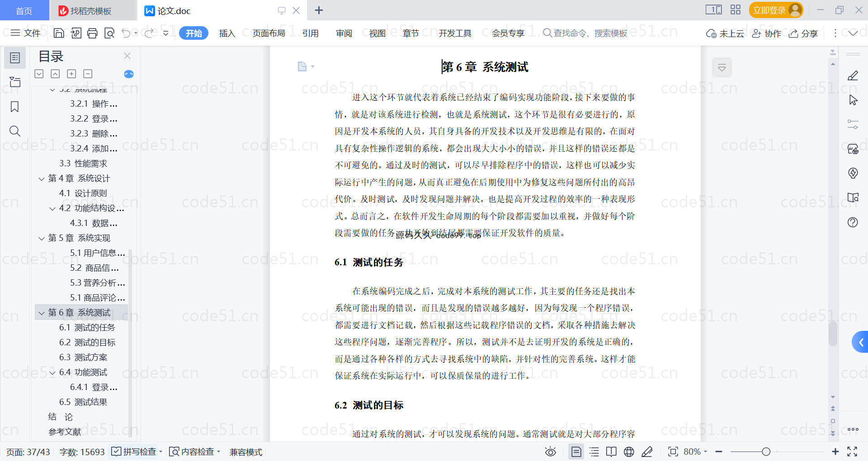Open the settings sliders icon in right sidebar
868x461 pixels.
[x=853, y=124]
